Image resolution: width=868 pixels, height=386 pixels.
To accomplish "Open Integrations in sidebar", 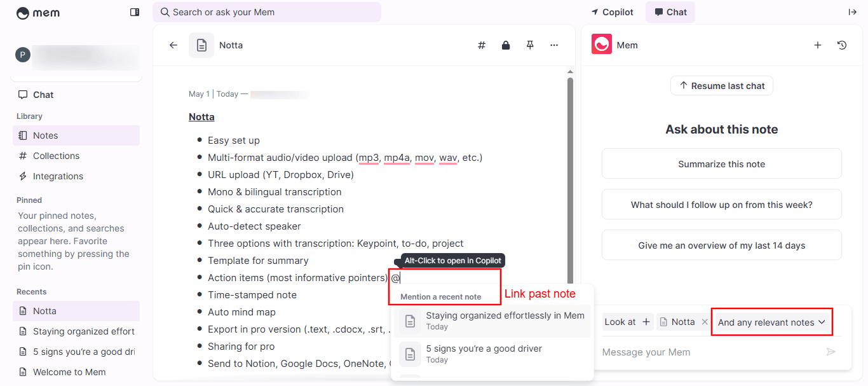I will click(76, 176).
